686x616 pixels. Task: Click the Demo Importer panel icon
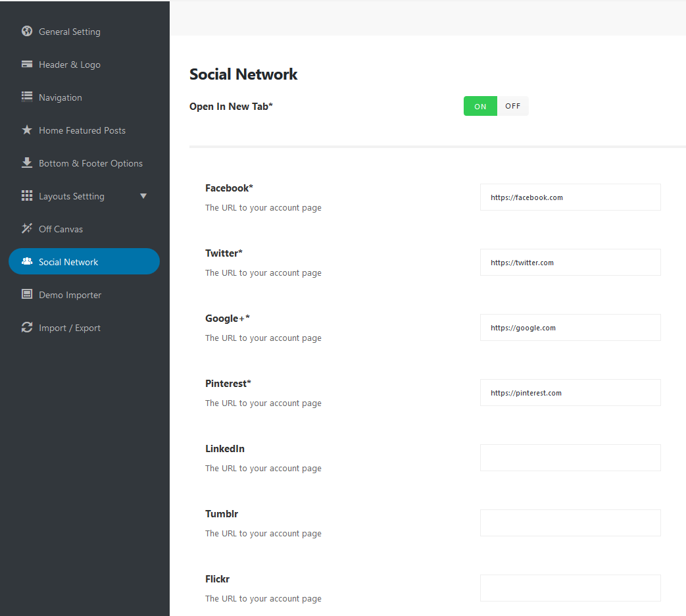pyautogui.click(x=27, y=294)
